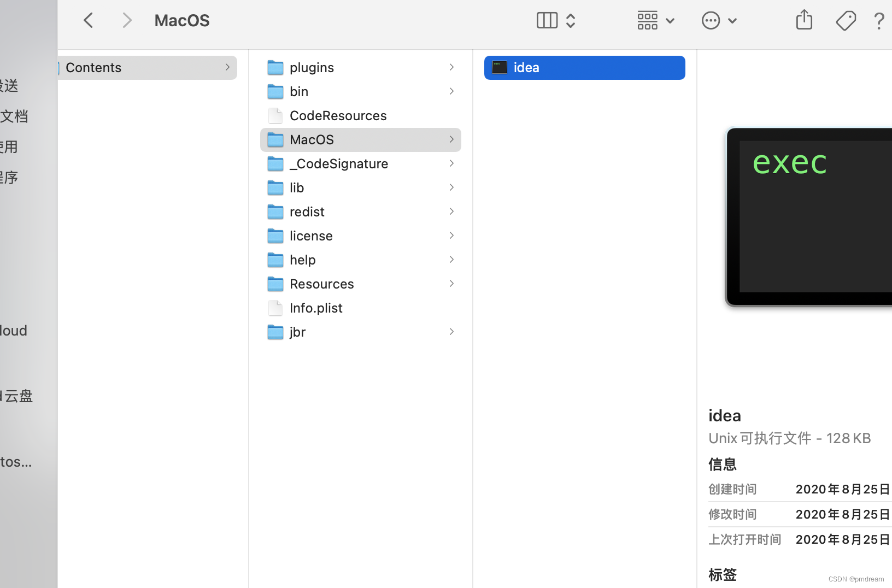Click the license folder name

tap(311, 236)
